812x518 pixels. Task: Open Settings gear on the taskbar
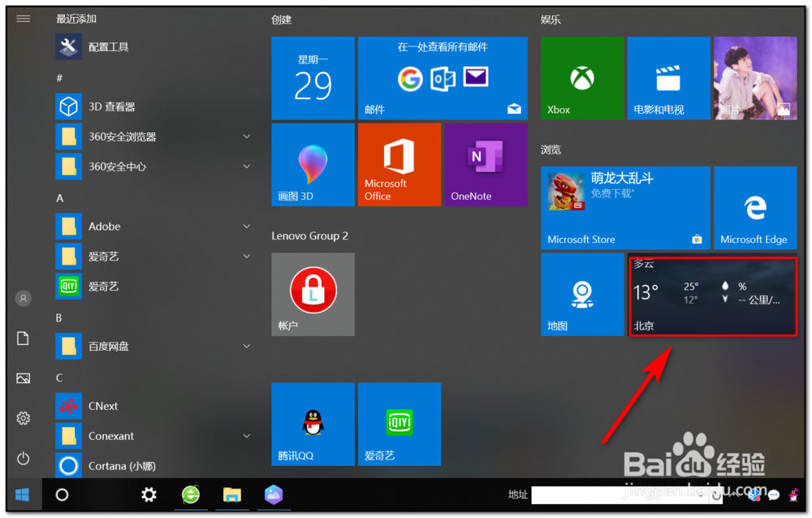pyautogui.click(x=149, y=495)
